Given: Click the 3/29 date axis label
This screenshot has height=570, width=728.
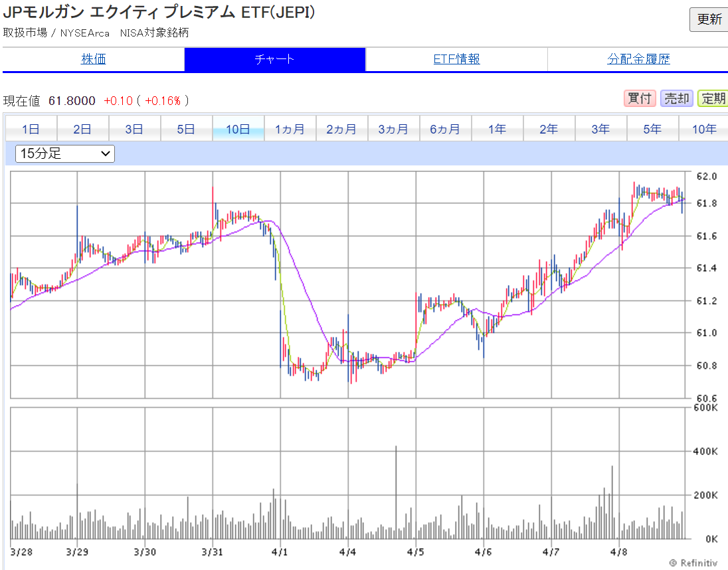Looking at the screenshot, I should 77,552.
